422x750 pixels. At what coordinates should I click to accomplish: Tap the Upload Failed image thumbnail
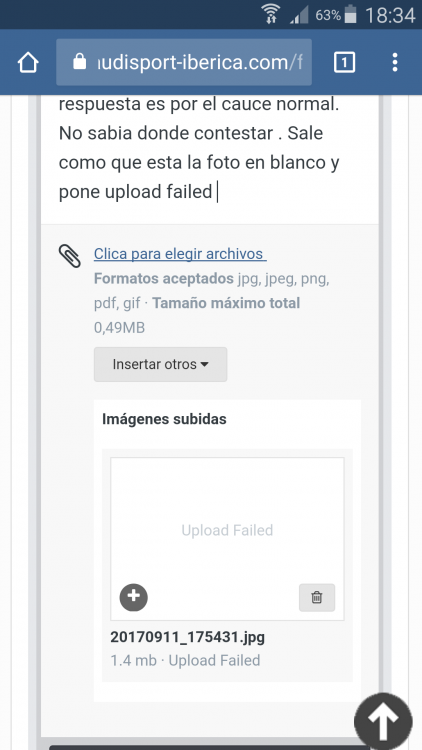tap(227, 539)
